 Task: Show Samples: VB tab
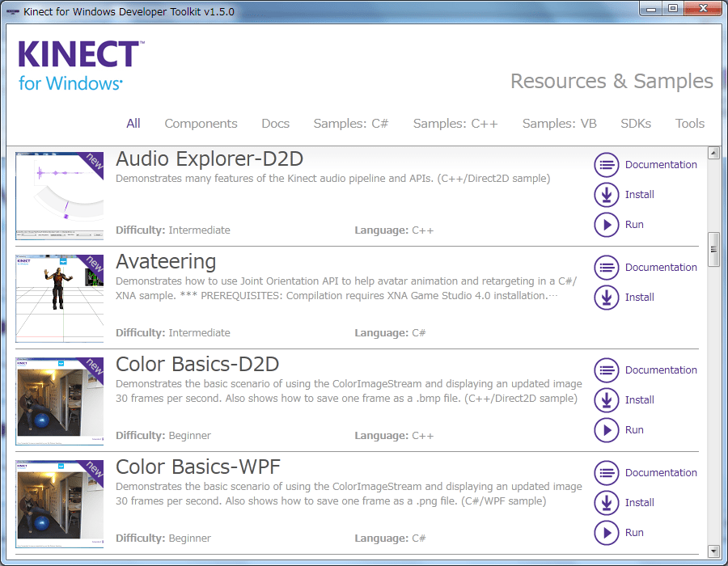click(x=560, y=124)
